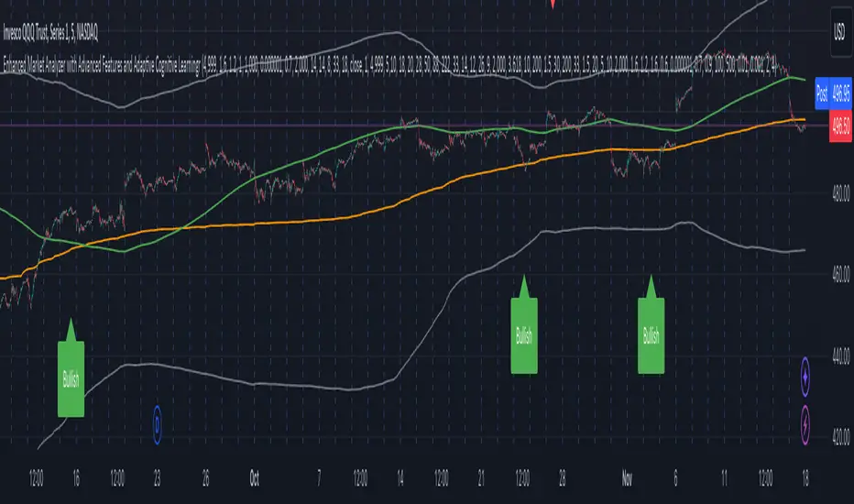The width and height of the screenshot is (854, 504).
Task: Click the red arrow marker at chart top
Action: tap(553, 4)
